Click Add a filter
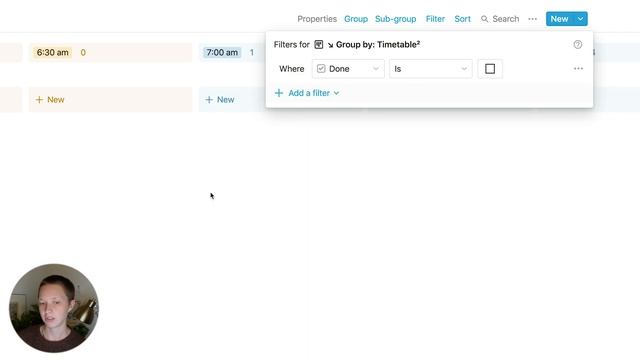Image resolution: width=640 pixels, height=360 pixels. (x=309, y=93)
